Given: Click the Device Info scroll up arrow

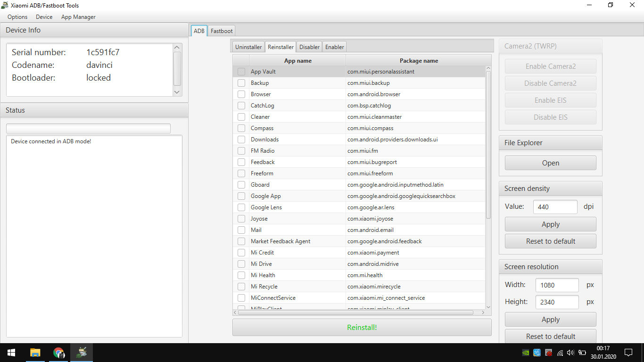Looking at the screenshot, I should pos(177,47).
